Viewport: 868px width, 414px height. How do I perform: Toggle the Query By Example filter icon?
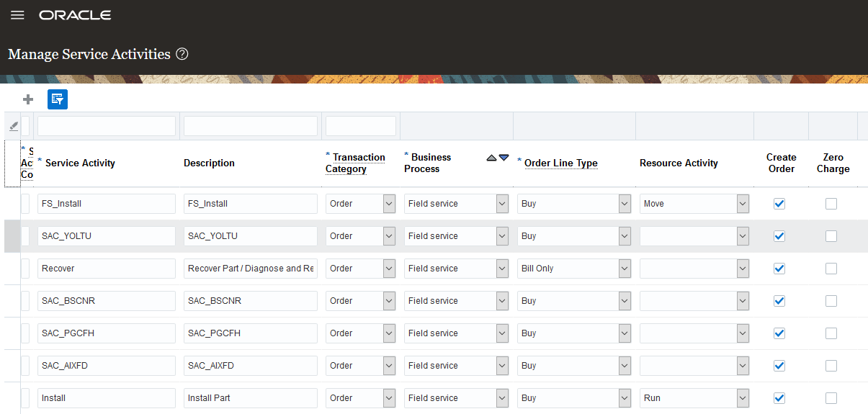[58, 99]
